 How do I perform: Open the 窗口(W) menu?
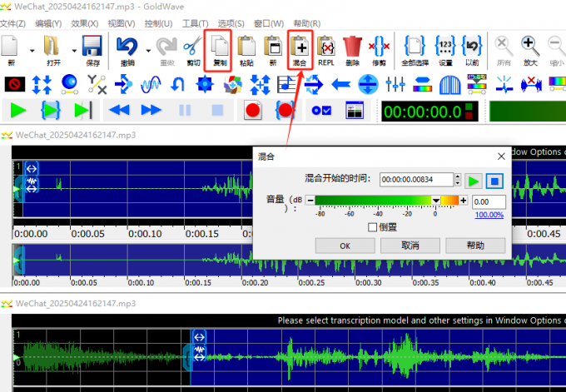pos(269,23)
